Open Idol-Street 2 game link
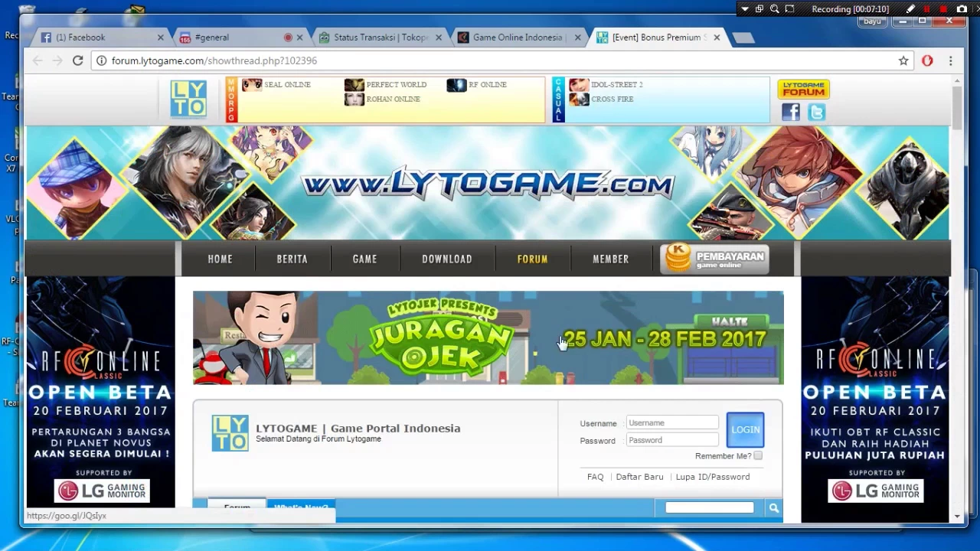The image size is (980, 551). pyautogui.click(x=616, y=85)
